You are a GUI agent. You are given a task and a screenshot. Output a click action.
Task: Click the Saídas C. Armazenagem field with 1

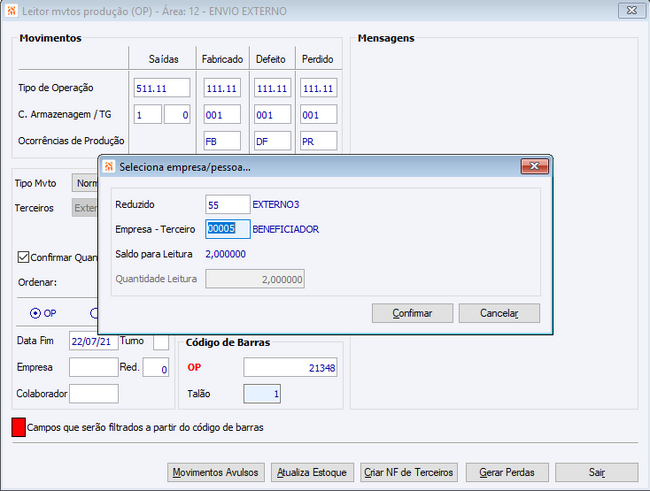pyautogui.click(x=148, y=114)
